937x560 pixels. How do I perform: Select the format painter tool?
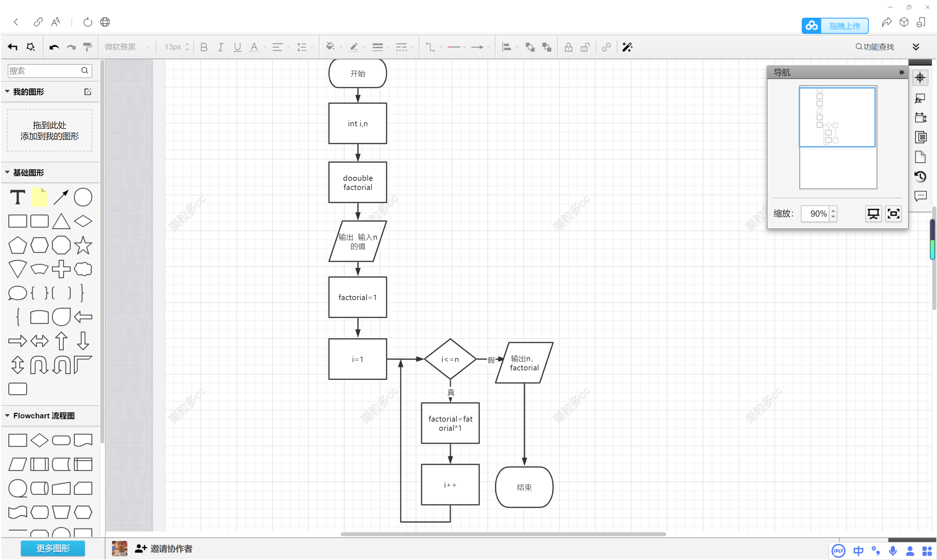point(87,47)
